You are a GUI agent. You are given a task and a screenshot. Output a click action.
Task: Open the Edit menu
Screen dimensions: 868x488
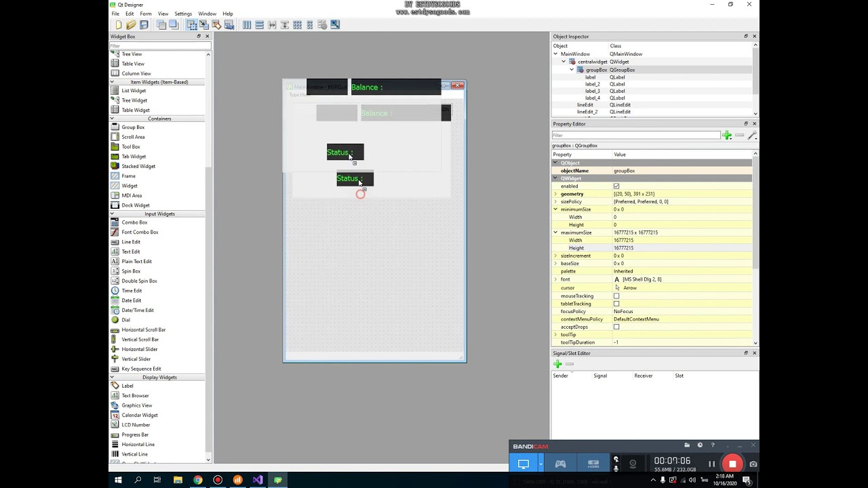[130, 14]
